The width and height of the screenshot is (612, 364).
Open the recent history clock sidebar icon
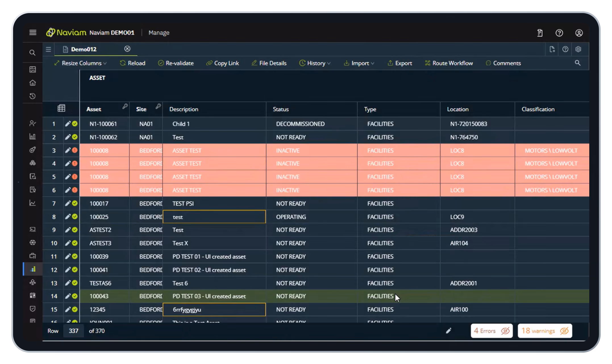[x=33, y=96]
